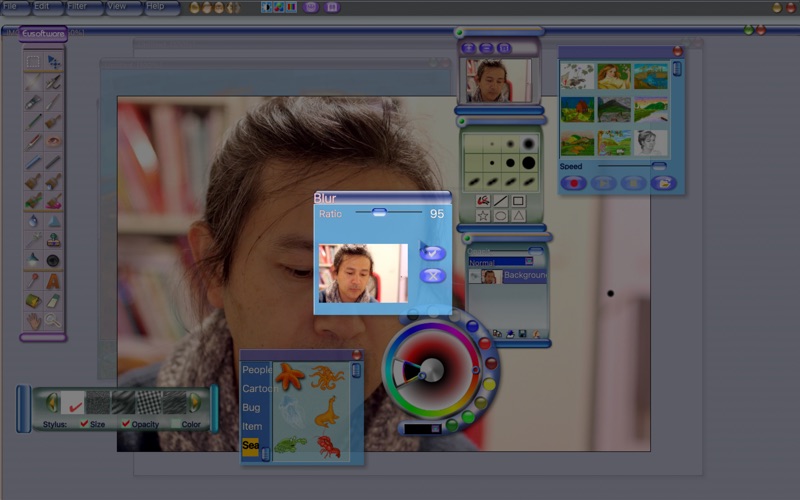This screenshot has width=800, height=500.
Task: Select the star shape icon
Action: (x=483, y=216)
